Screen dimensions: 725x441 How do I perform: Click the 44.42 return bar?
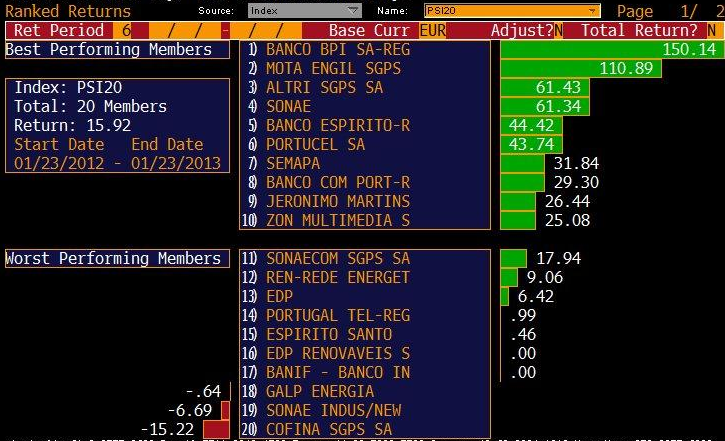click(x=531, y=125)
